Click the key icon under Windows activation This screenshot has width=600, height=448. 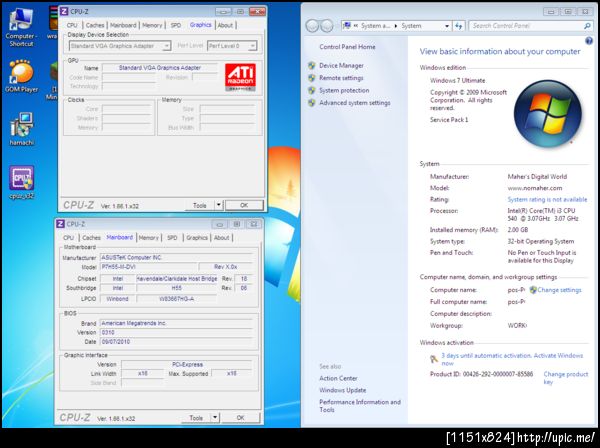point(434,359)
